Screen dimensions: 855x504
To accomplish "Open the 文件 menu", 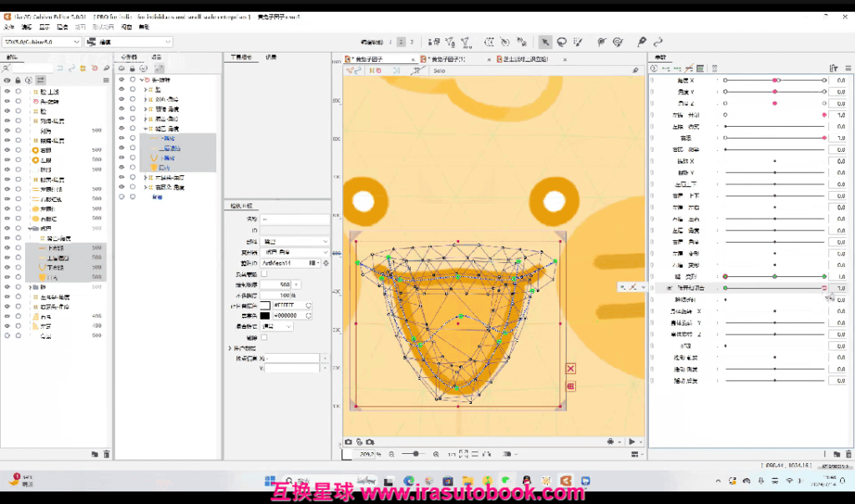I will point(8,27).
